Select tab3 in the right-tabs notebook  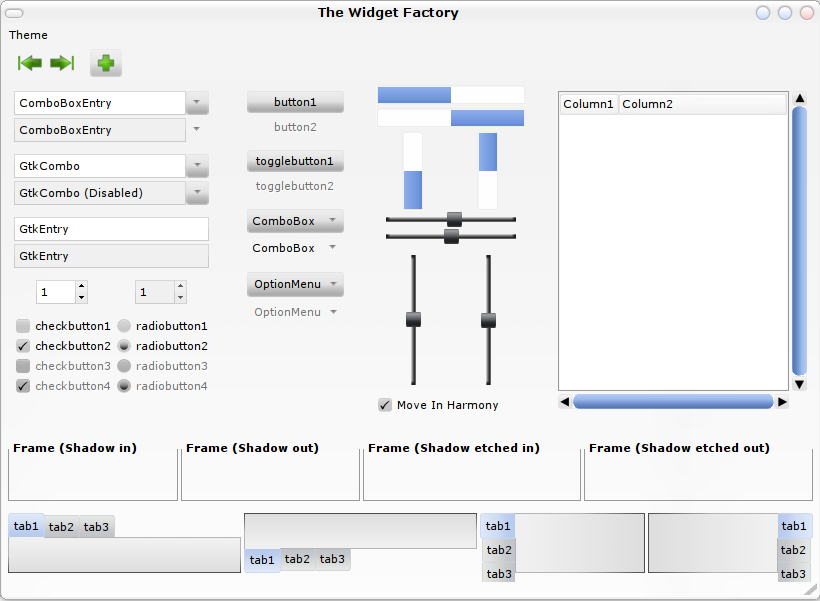tap(793, 574)
